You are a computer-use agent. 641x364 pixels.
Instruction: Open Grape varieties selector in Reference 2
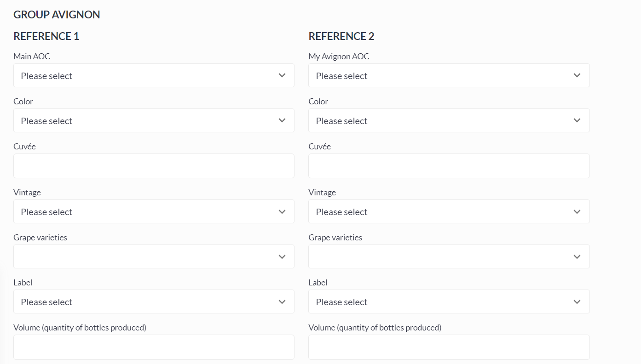tap(449, 256)
